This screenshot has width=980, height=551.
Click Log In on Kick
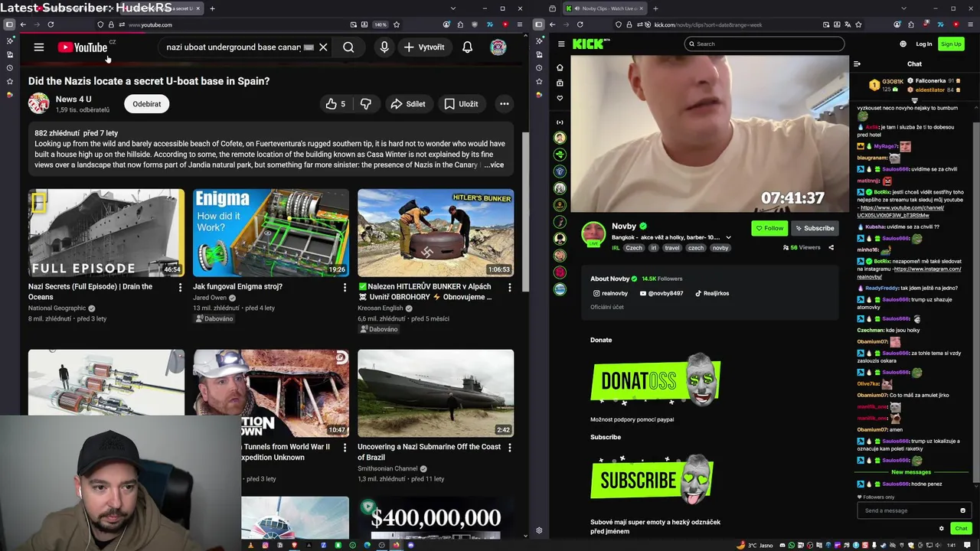point(924,44)
